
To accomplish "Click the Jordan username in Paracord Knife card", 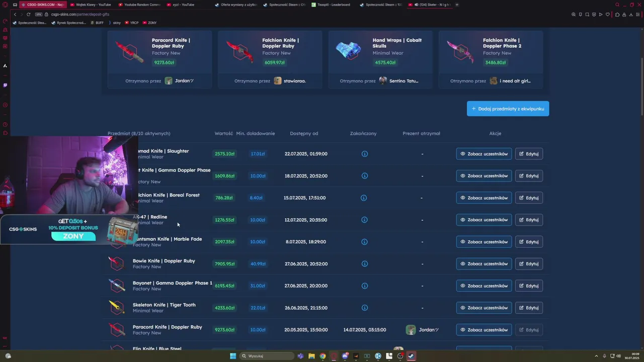I will (x=184, y=81).
